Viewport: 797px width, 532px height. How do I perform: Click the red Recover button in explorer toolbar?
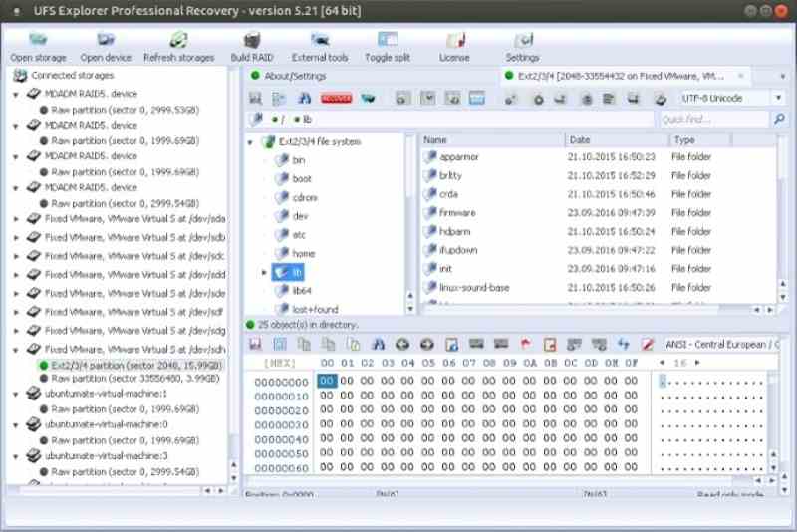tap(337, 98)
